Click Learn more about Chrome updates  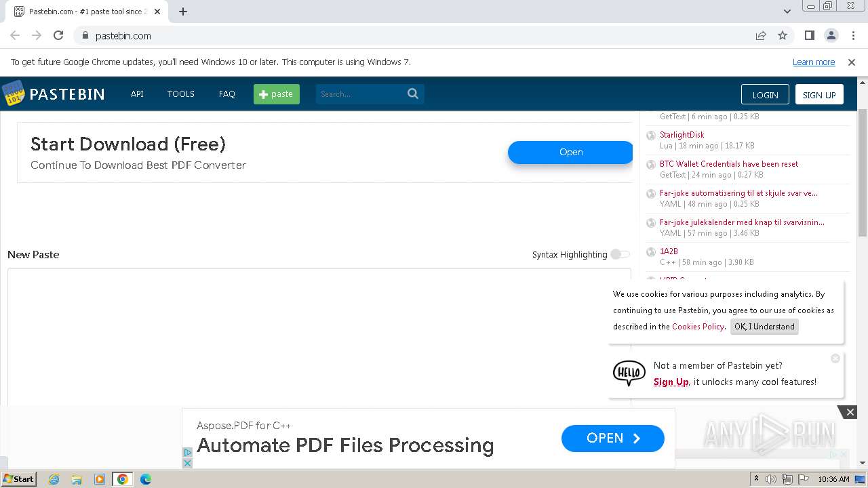[814, 62]
